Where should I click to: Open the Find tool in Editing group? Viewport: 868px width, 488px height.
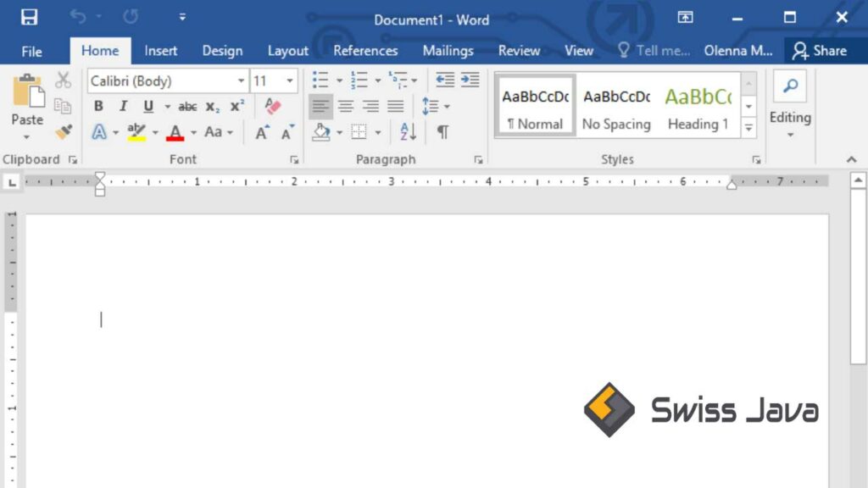[790, 86]
